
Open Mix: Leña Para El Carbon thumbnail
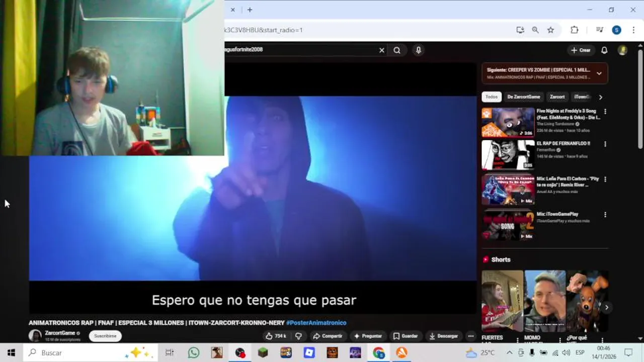508,190
